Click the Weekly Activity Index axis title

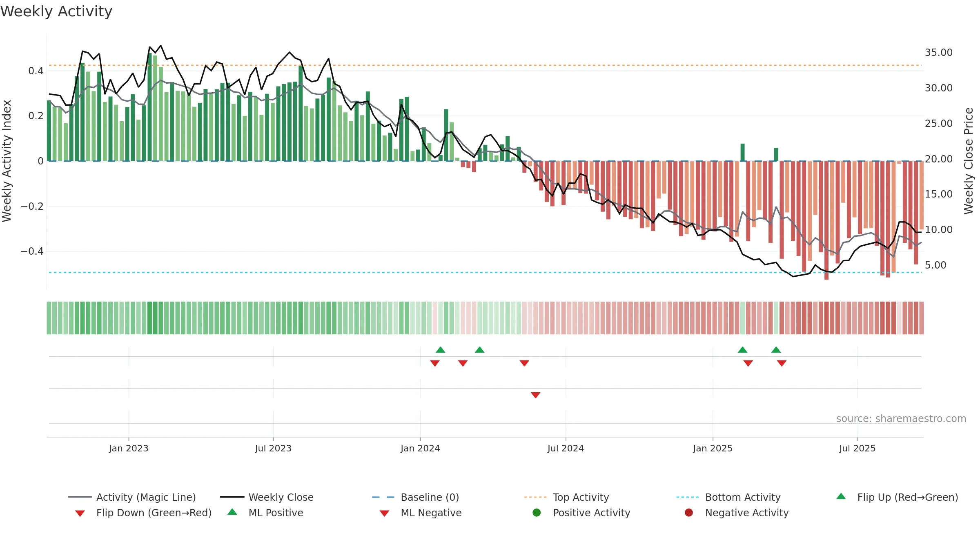click(7, 161)
